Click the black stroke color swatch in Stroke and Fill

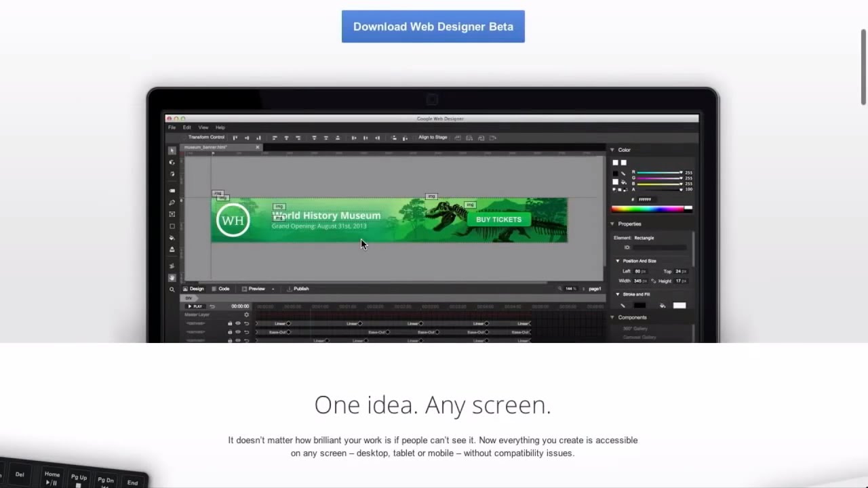point(639,305)
